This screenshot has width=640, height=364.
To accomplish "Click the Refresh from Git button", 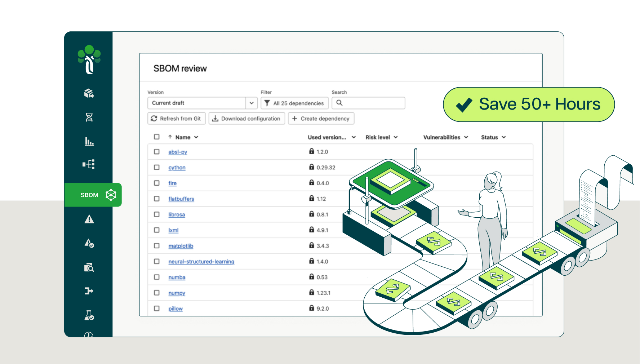I will point(176,119).
